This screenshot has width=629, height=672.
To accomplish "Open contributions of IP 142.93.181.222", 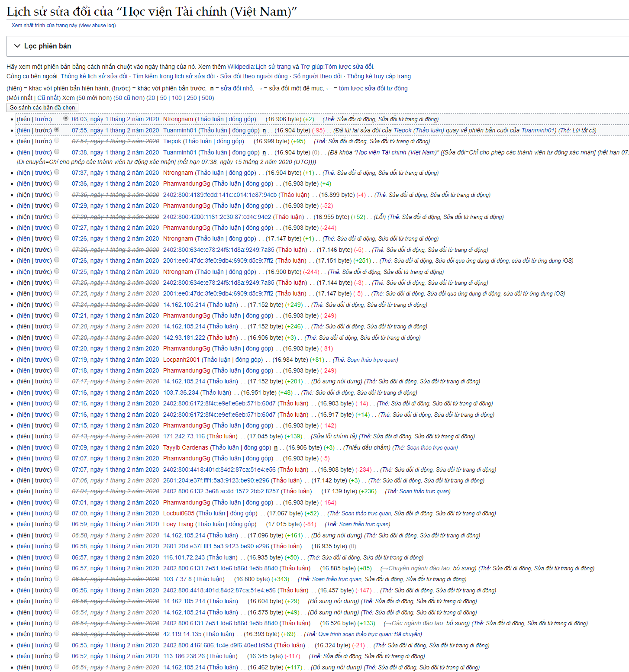I will pos(184,338).
